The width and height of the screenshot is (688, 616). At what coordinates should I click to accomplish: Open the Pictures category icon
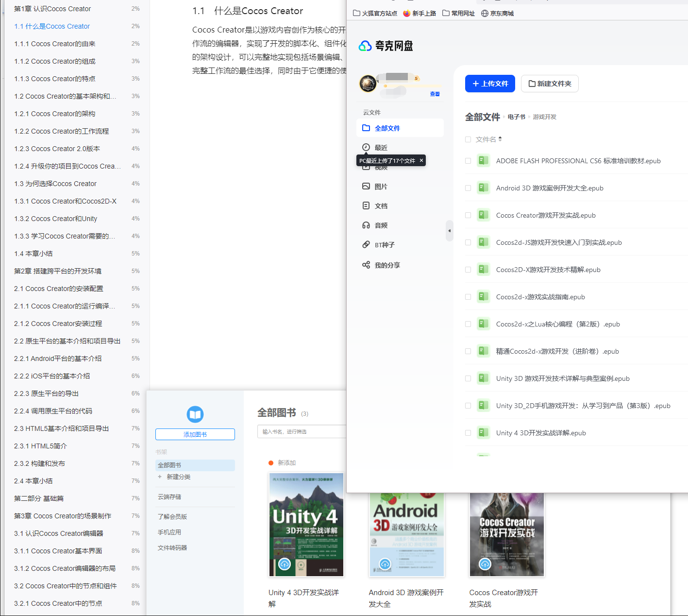(x=366, y=186)
